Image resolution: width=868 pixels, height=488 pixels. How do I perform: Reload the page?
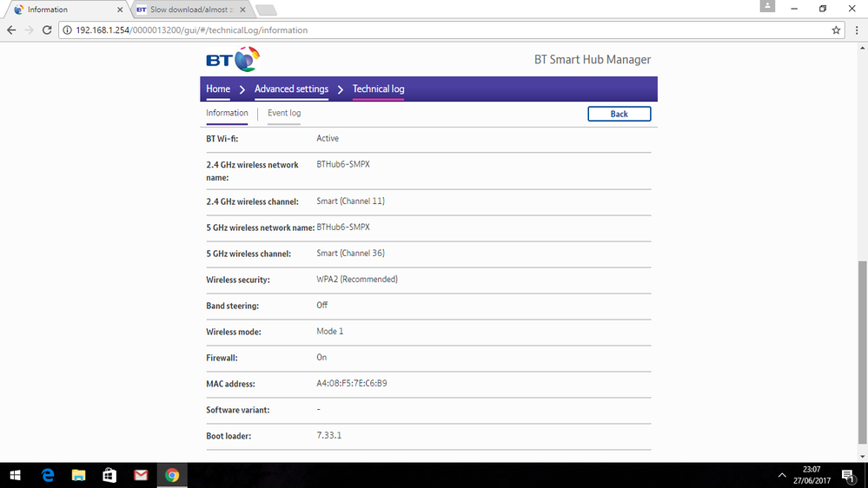tap(47, 30)
